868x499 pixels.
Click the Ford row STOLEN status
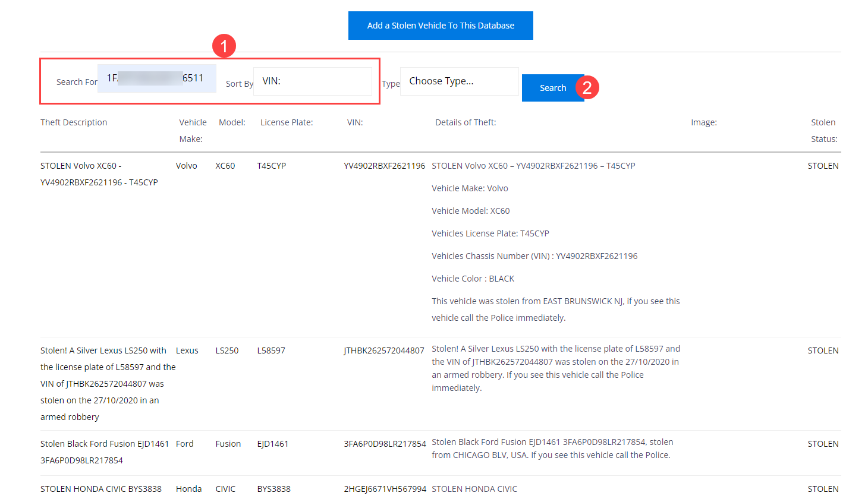click(x=823, y=444)
